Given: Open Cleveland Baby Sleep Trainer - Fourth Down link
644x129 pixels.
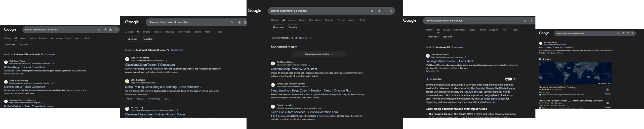Looking at the screenshot, I should coord(155,114).
